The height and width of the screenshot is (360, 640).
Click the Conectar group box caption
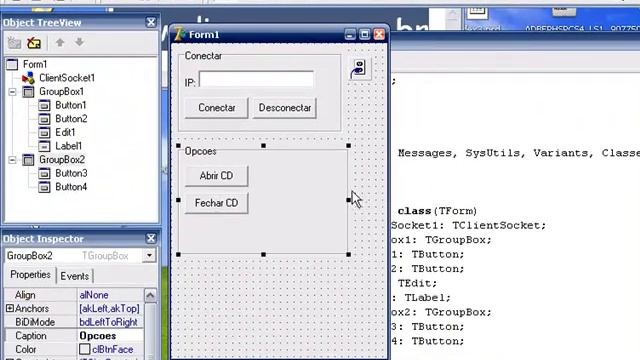(x=203, y=56)
